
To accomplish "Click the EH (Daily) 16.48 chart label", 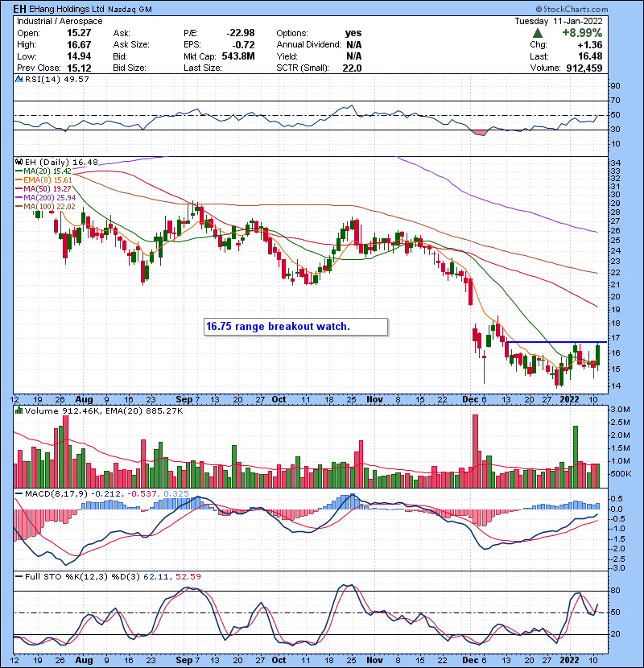I will 61,163.
